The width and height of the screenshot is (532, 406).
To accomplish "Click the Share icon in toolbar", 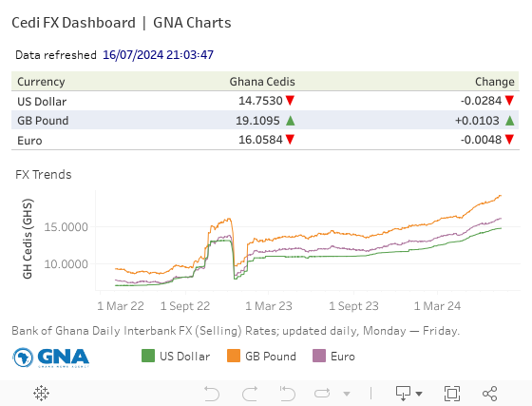I will (x=489, y=394).
